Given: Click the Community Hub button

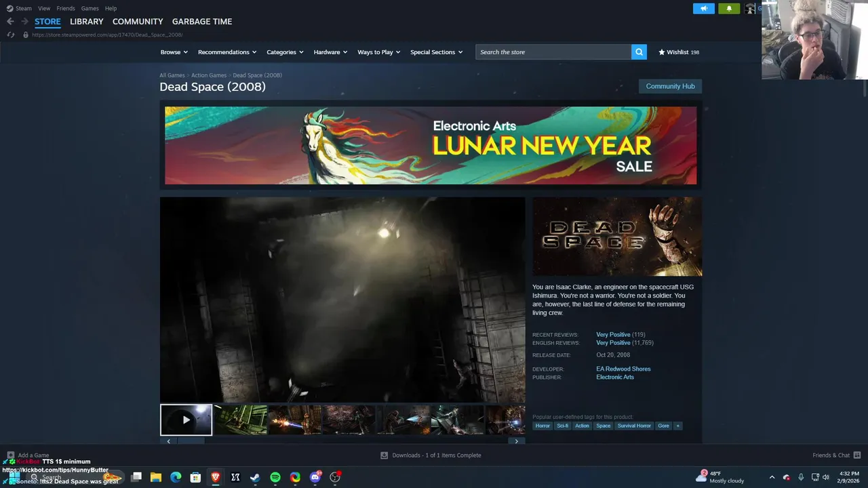Looking at the screenshot, I should pos(670,86).
